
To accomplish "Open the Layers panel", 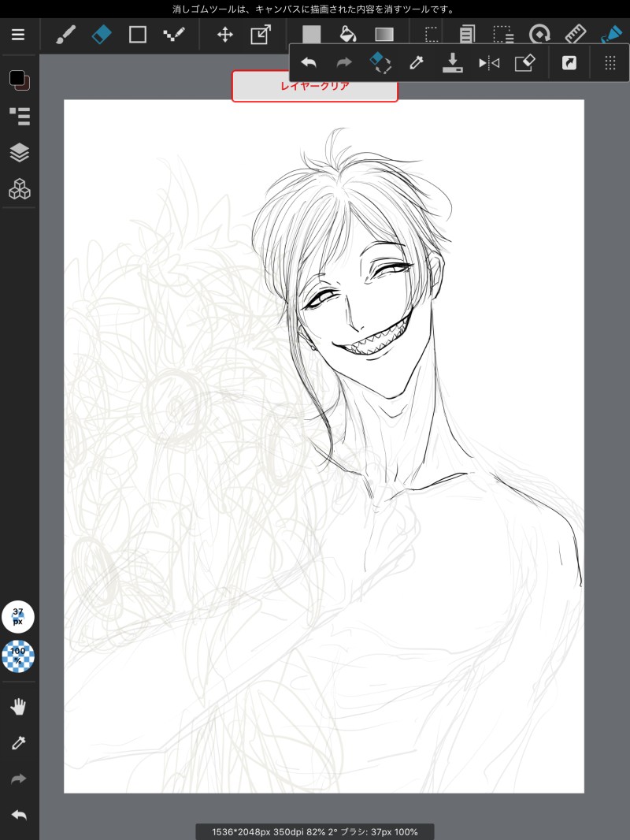I will click(x=20, y=153).
